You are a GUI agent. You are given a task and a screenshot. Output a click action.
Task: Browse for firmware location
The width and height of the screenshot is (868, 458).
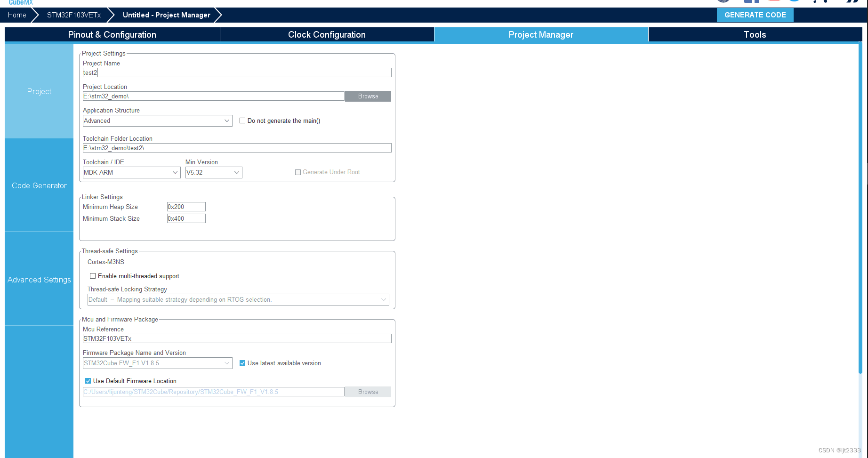(x=368, y=392)
